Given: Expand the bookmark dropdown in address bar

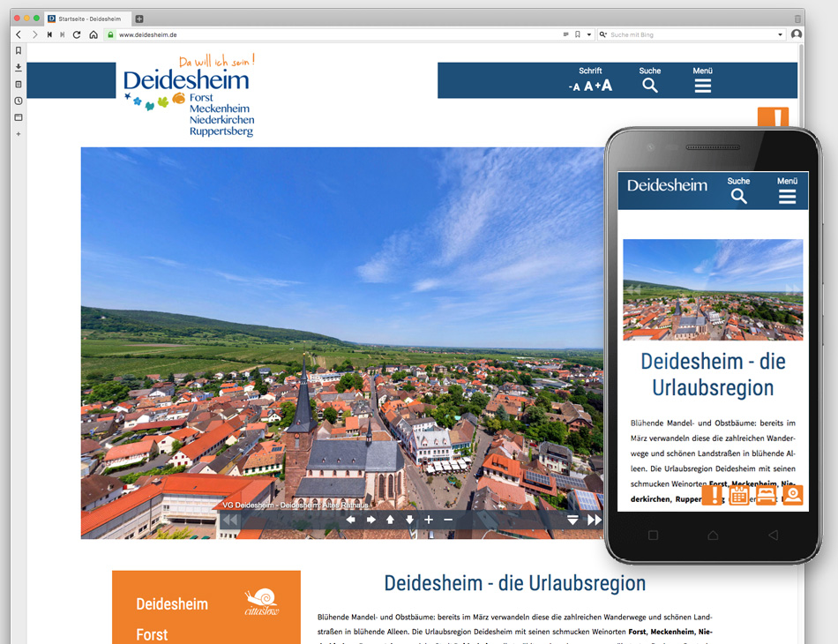Looking at the screenshot, I should [588, 34].
